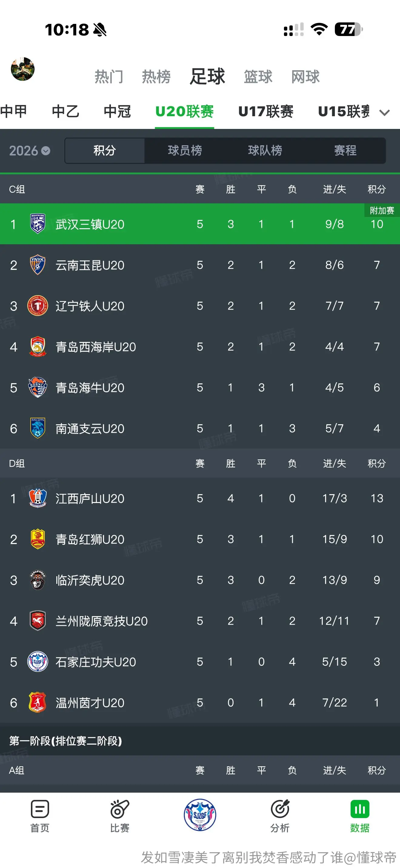Open the user profile avatar

tap(23, 69)
